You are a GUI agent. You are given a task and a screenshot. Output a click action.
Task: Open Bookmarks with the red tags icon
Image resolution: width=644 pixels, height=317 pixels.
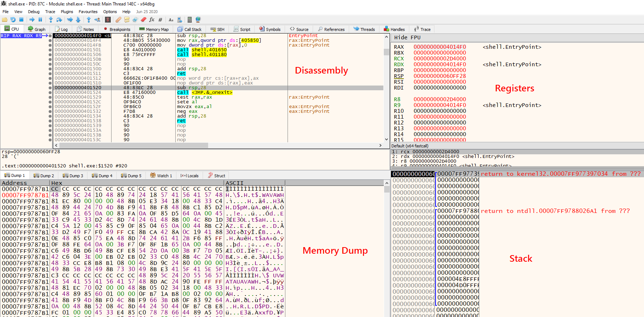[x=144, y=20]
